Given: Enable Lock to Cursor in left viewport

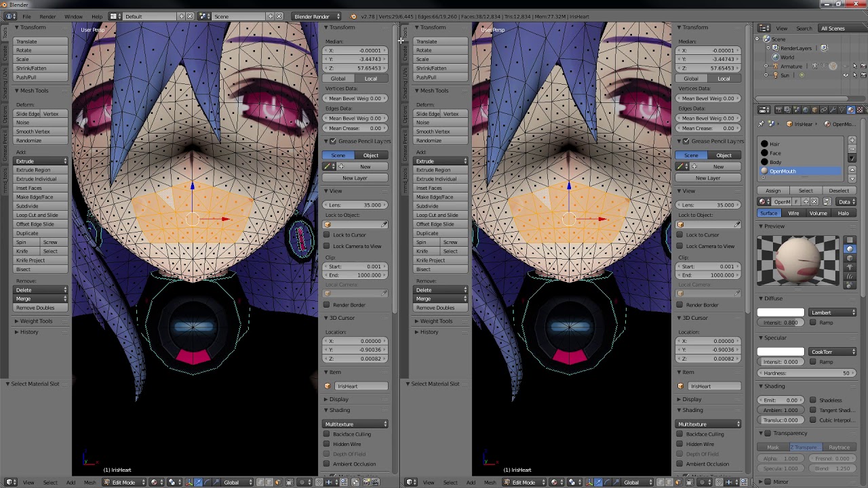Looking at the screenshot, I should [327, 235].
